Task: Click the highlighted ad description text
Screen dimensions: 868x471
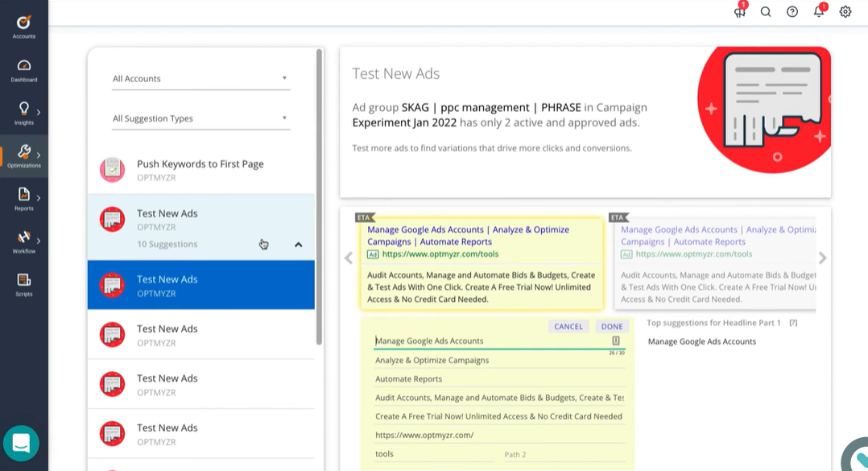Action: (481, 287)
